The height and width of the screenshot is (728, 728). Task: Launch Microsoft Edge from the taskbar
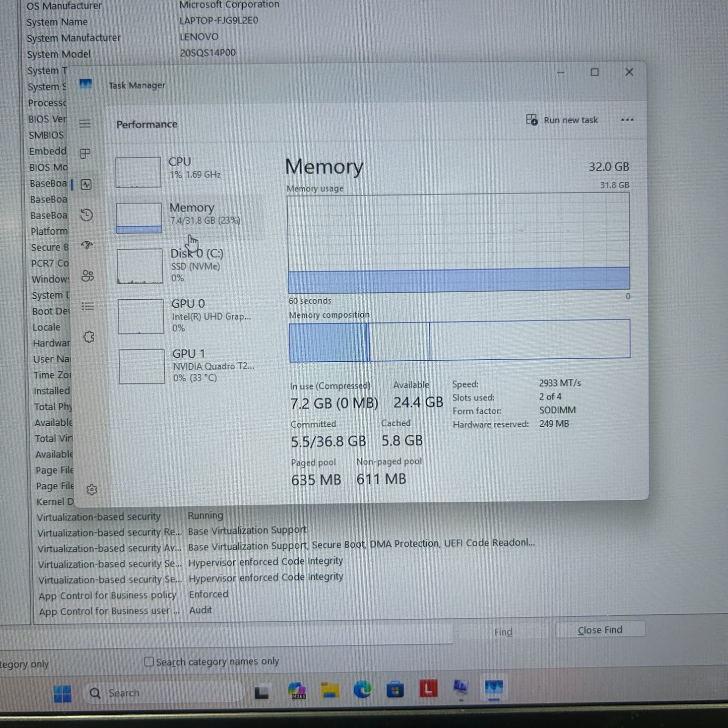pos(362,690)
